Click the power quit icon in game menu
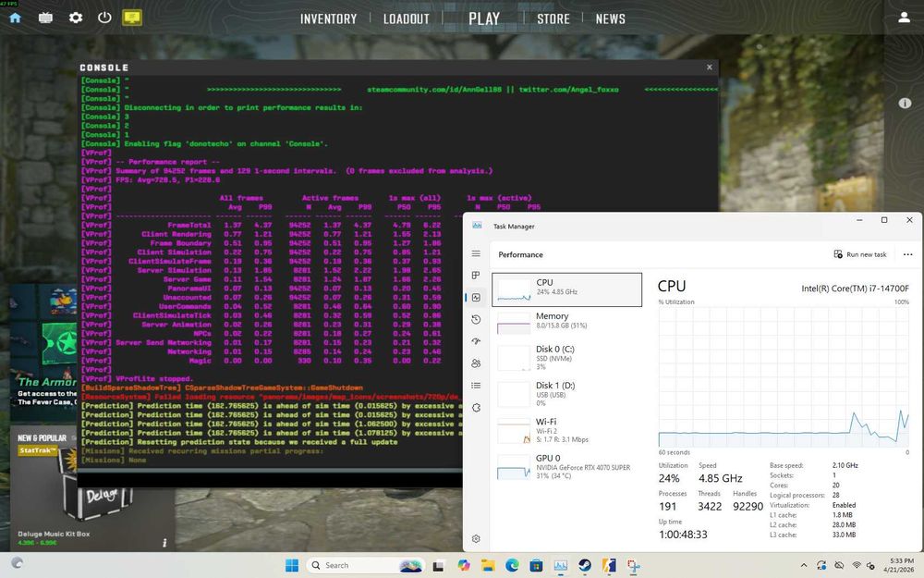This screenshot has height=578, width=924. point(104,17)
